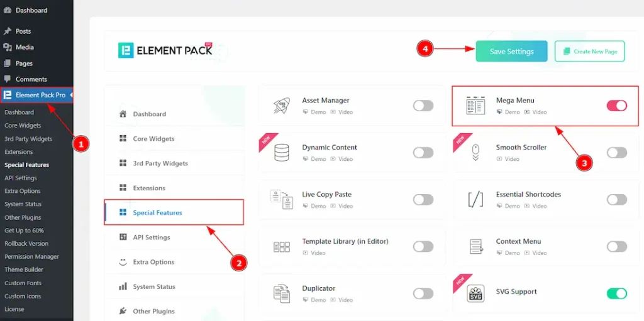This screenshot has height=321, width=644.
Task: Click the Dynamic Content database icon
Action: (281, 153)
